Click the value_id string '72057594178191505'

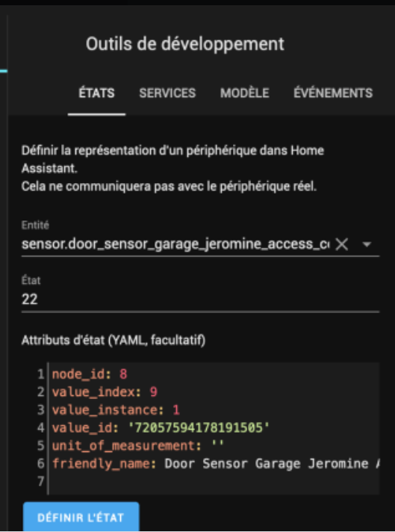point(199,427)
